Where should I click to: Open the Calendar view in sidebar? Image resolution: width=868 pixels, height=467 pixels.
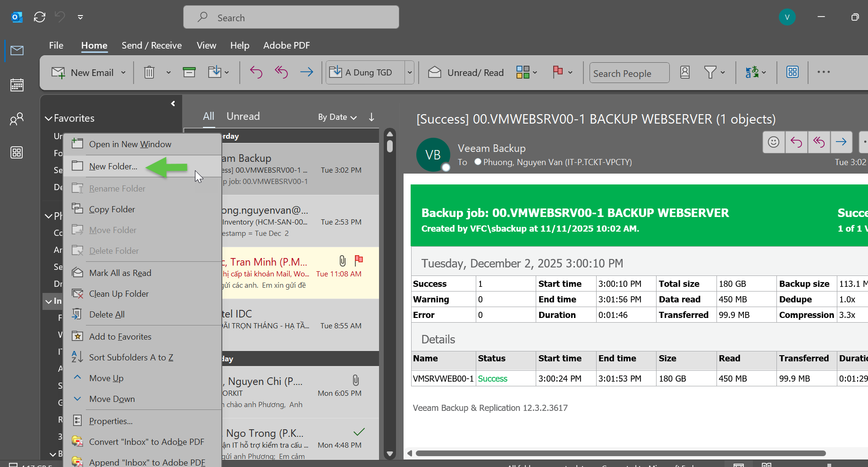(x=17, y=85)
